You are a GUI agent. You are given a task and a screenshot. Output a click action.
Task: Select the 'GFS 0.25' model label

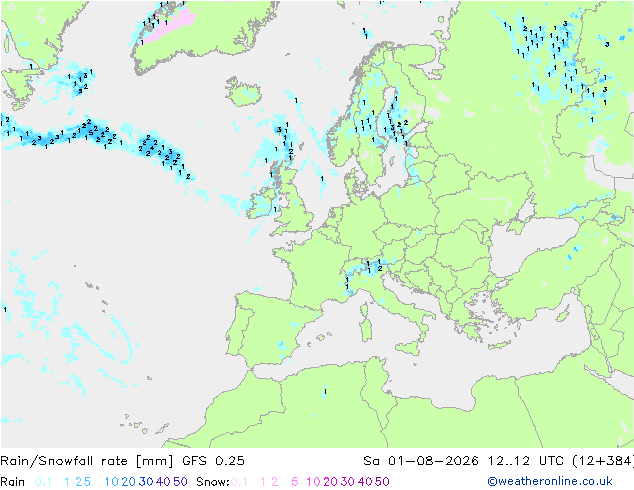pos(213,461)
